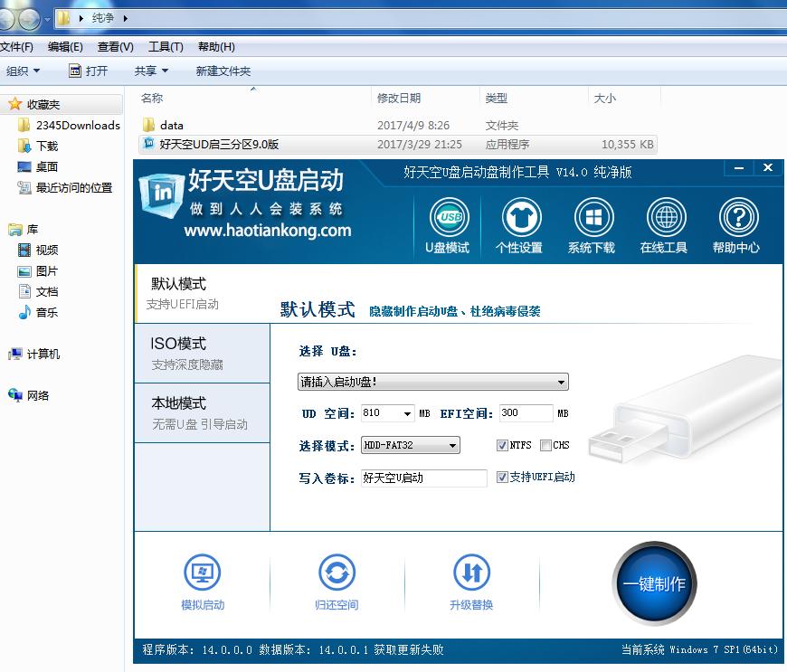The width and height of the screenshot is (787, 672).
Task: Sort files by 修改日期 column
Action: click(399, 98)
